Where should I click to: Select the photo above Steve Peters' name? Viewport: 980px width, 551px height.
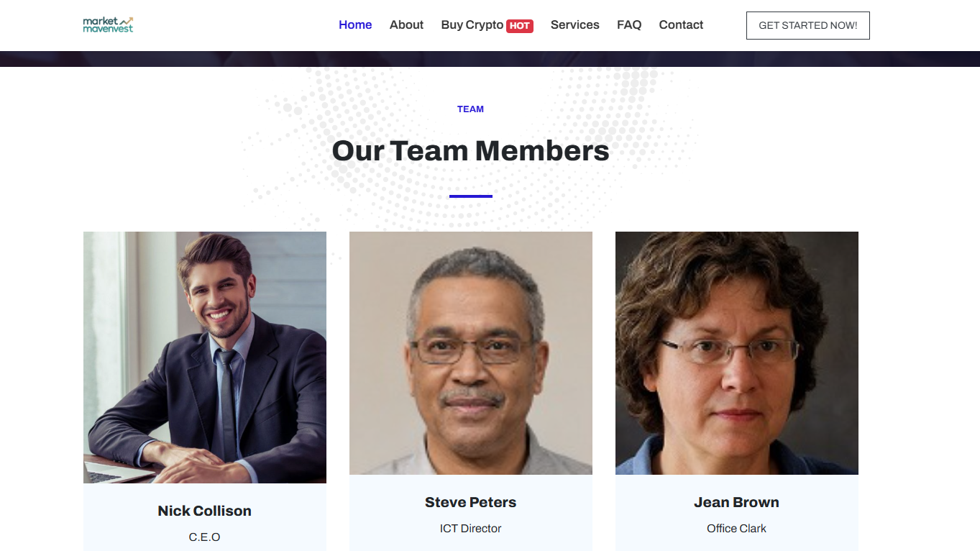pos(471,352)
